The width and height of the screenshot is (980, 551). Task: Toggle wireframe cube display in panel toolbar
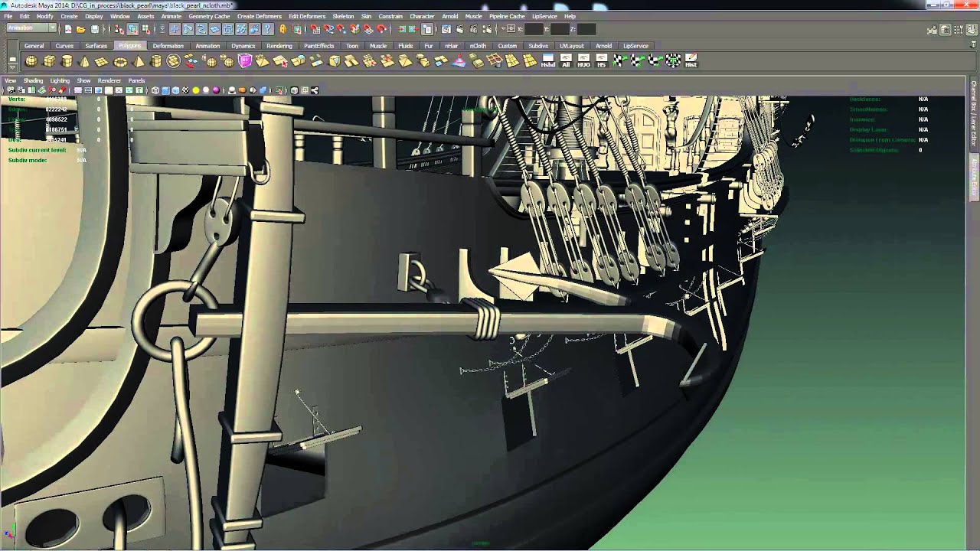[155, 90]
